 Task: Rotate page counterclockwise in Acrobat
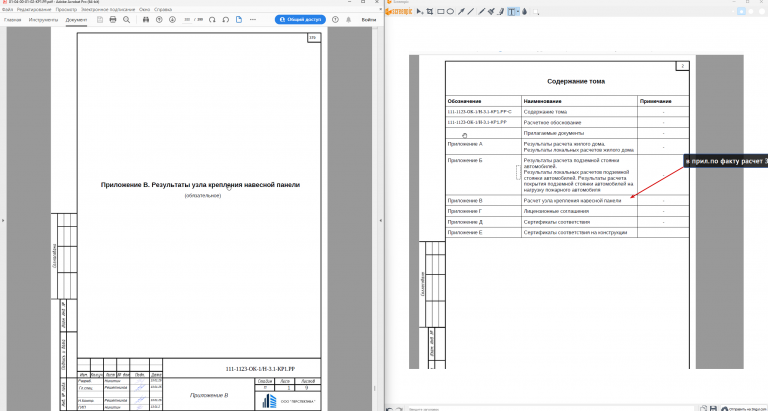point(226,20)
